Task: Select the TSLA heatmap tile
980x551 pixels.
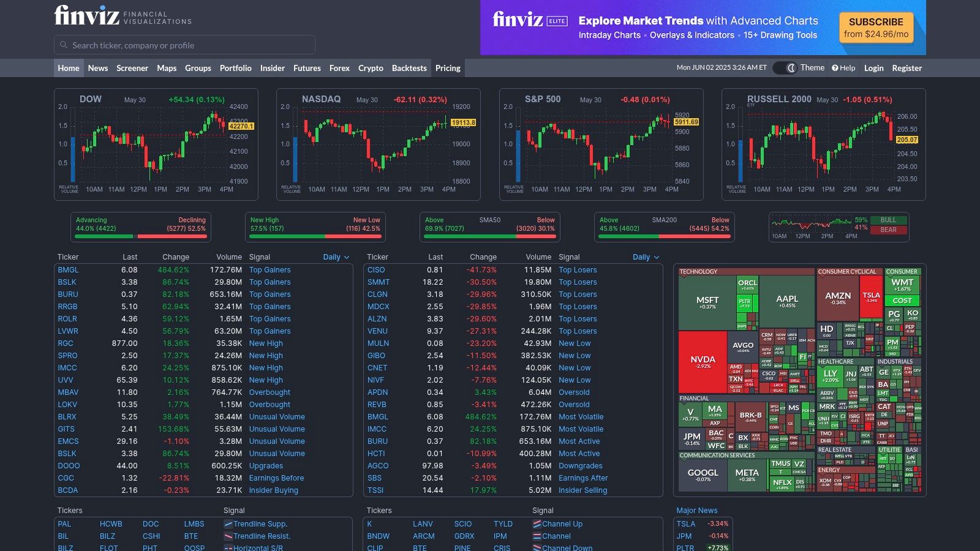Action: 871,297
